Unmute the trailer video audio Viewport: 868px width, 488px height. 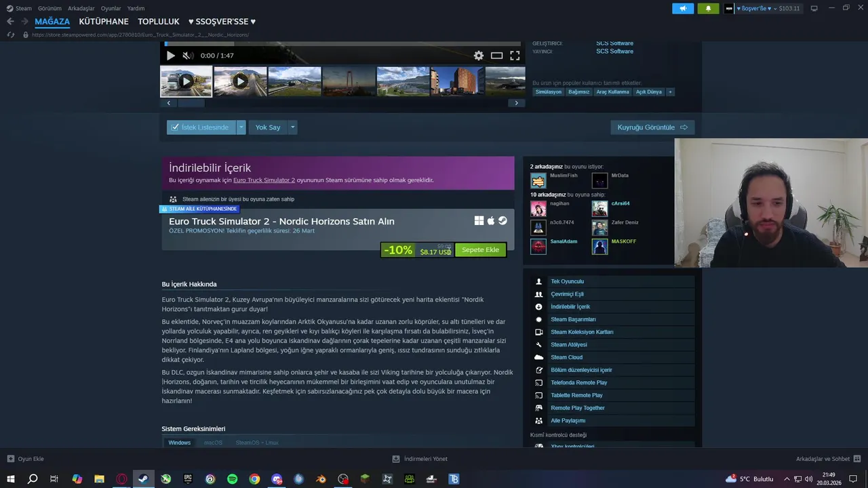(188, 56)
